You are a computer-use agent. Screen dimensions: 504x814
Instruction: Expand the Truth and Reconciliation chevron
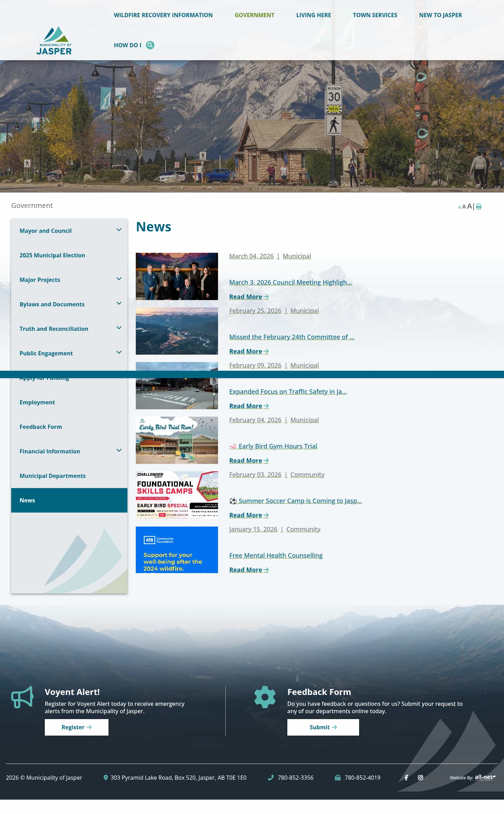[x=119, y=328]
